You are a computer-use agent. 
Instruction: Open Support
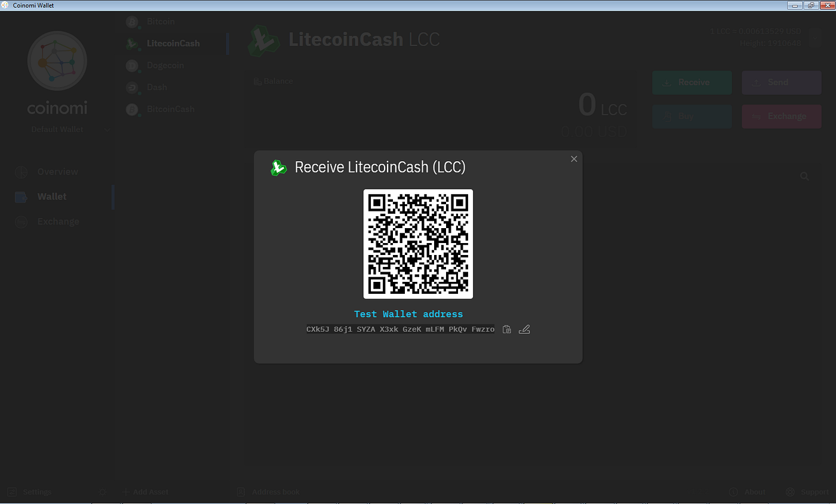(807, 492)
